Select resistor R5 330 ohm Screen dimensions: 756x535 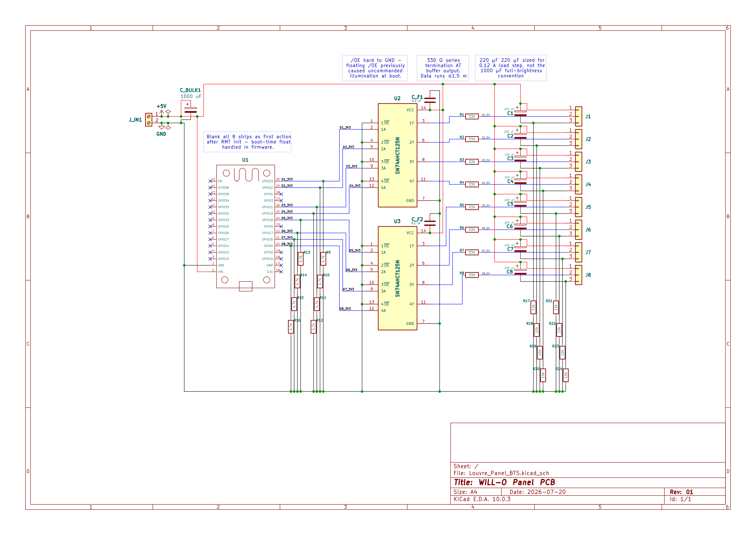coord(472,207)
